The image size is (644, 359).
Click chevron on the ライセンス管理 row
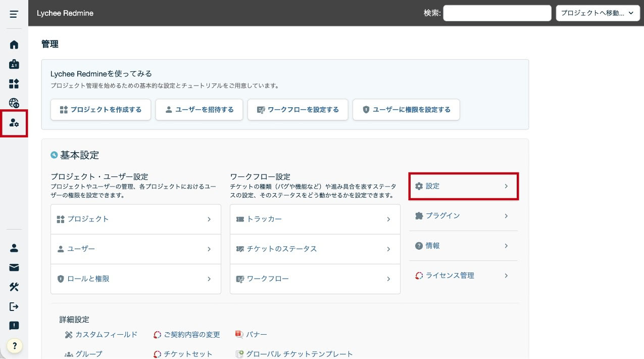506,276
